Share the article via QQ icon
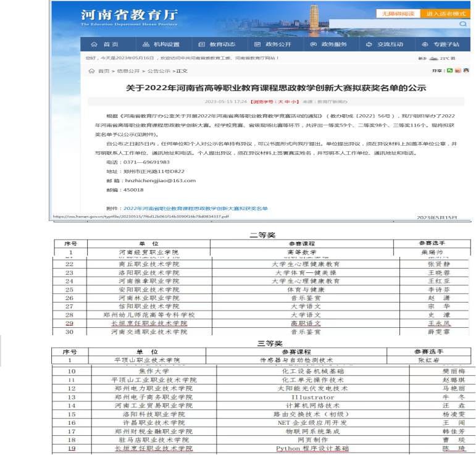The width and height of the screenshot is (476, 455). pos(466,70)
